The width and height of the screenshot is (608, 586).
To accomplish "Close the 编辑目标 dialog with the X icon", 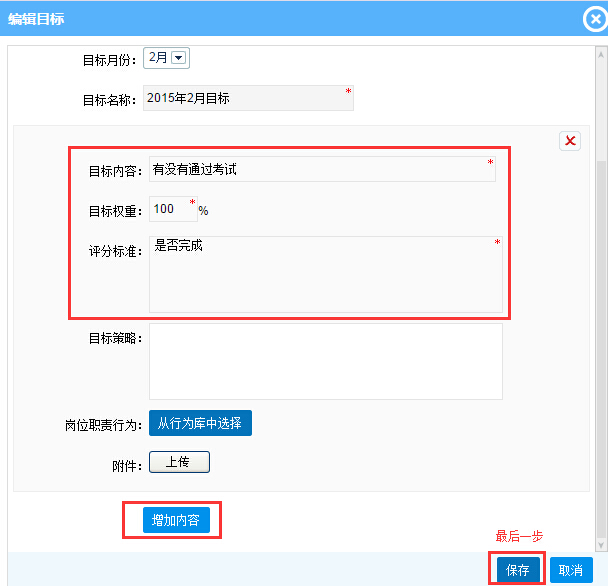I will (596, 19).
